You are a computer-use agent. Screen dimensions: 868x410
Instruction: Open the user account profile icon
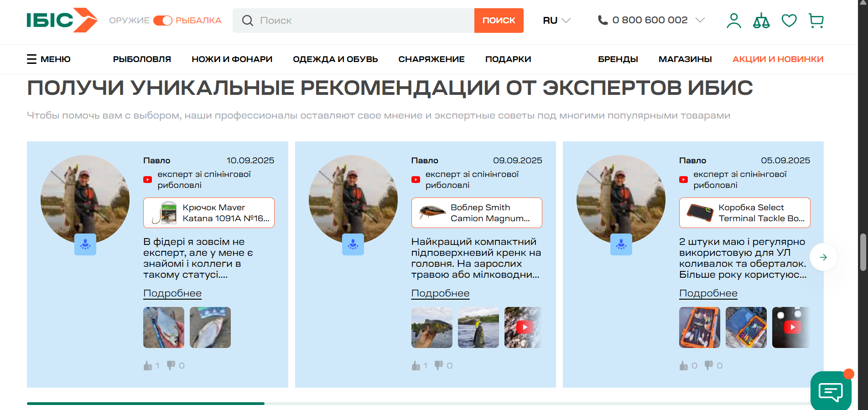(x=733, y=21)
